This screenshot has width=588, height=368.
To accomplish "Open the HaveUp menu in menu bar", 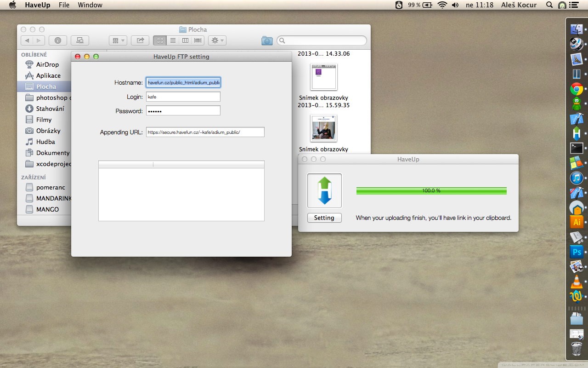I will [x=38, y=5].
